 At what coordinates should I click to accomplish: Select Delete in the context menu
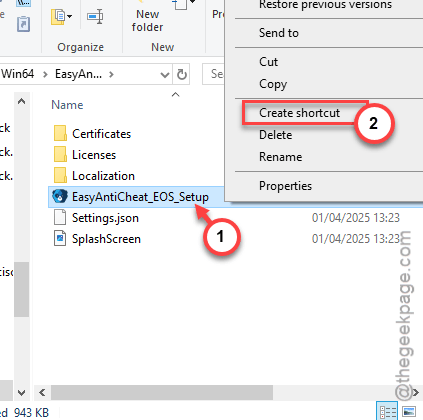(x=275, y=135)
